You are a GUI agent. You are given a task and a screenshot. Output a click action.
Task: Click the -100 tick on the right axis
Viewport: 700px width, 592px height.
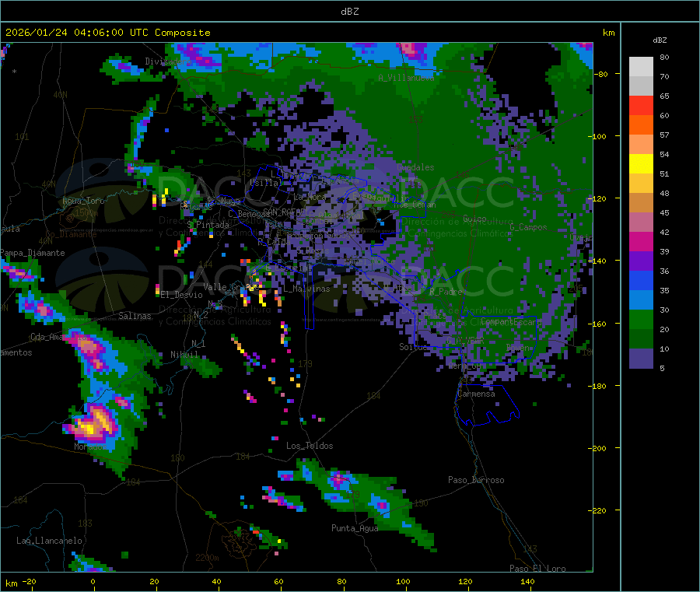click(x=598, y=136)
